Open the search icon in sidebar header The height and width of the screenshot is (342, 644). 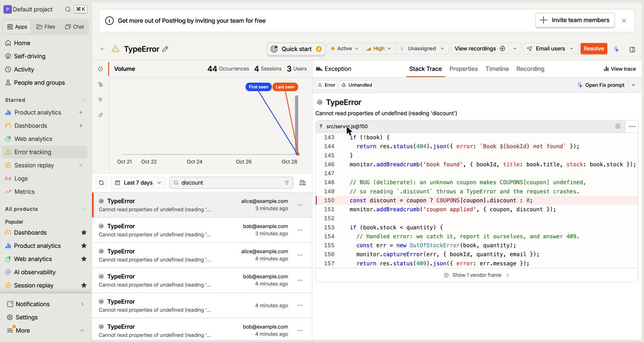(x=68, y=9)
